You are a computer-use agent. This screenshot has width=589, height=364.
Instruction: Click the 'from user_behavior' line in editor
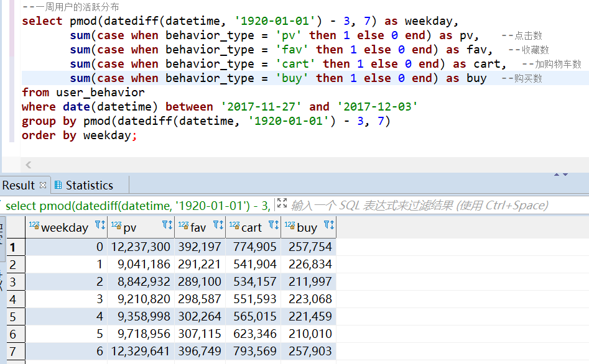click(83, 93)
